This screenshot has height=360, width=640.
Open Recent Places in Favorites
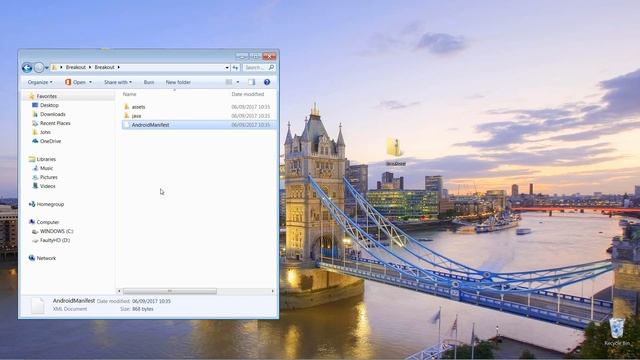click(x=55, y=123)
